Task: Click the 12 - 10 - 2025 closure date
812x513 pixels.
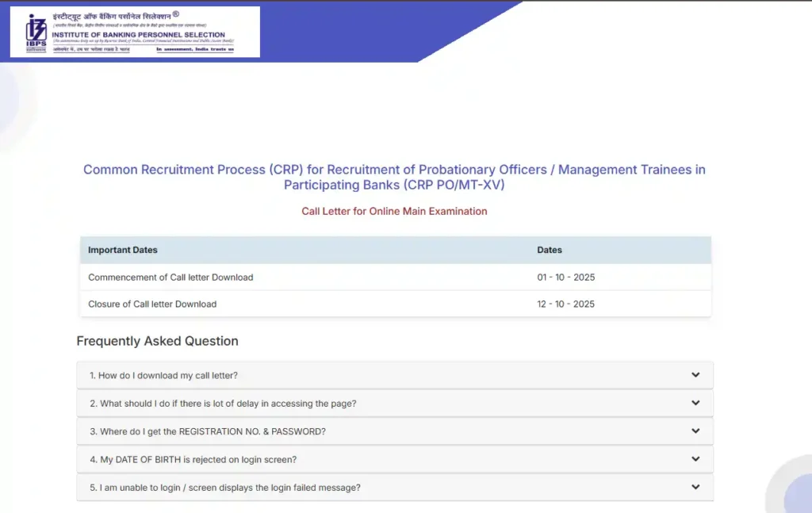Action: point(565,304)
